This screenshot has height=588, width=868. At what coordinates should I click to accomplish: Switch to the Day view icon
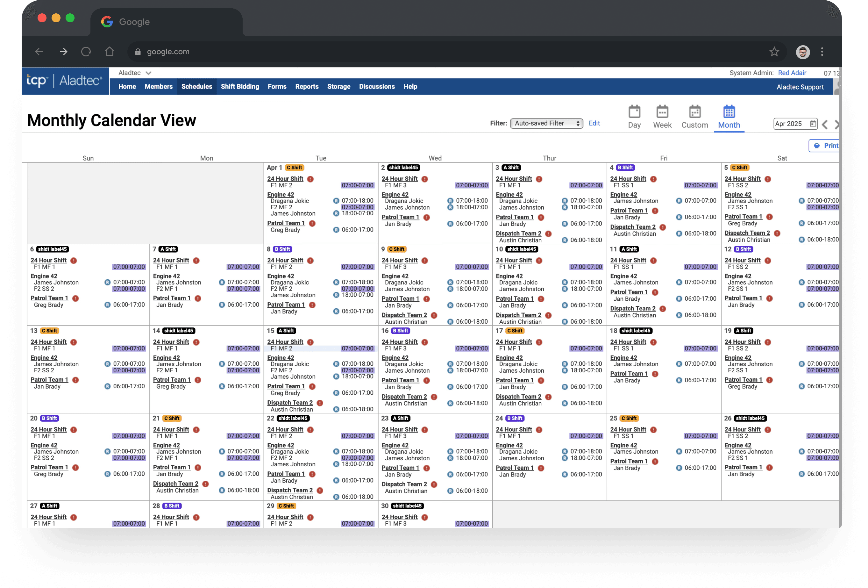[634, 111]
